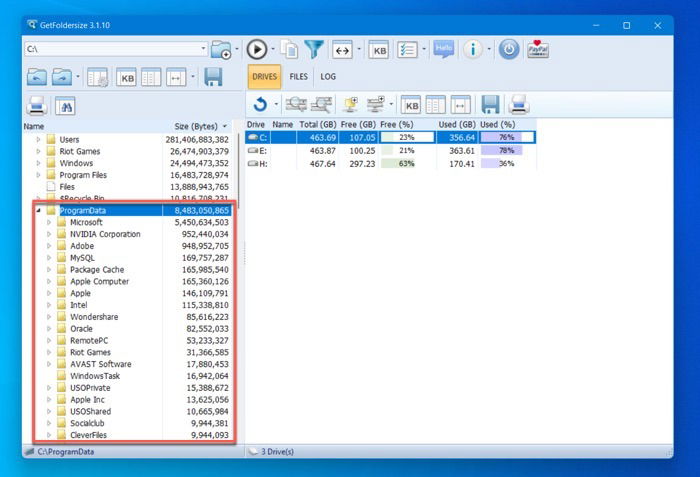Open the blue funnel filter tool
The image size is (700, 477).
314,49
